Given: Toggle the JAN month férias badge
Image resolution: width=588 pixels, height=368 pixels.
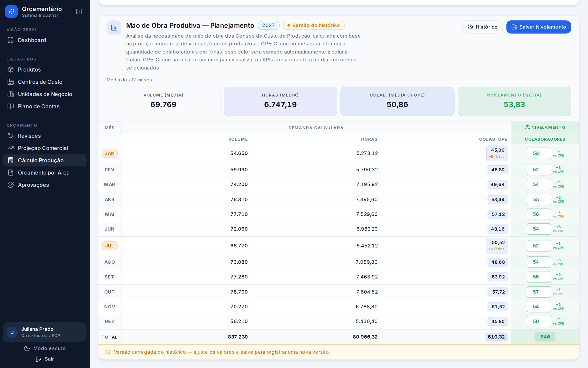Looking at the screenshot, I should pos(110,153).
